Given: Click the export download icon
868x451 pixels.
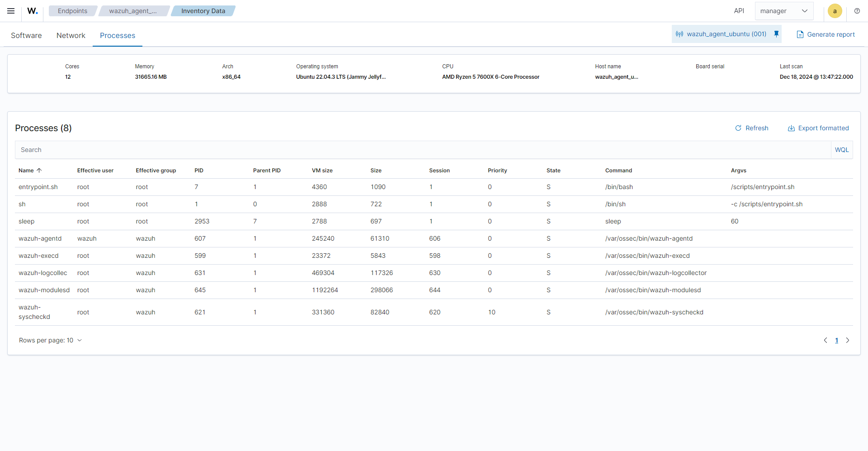Looking at the screenshot, I should point(791,128).
